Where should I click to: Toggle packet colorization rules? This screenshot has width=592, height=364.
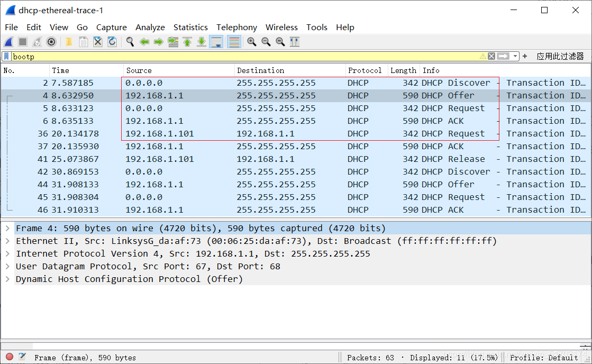(x=234, y=42)
